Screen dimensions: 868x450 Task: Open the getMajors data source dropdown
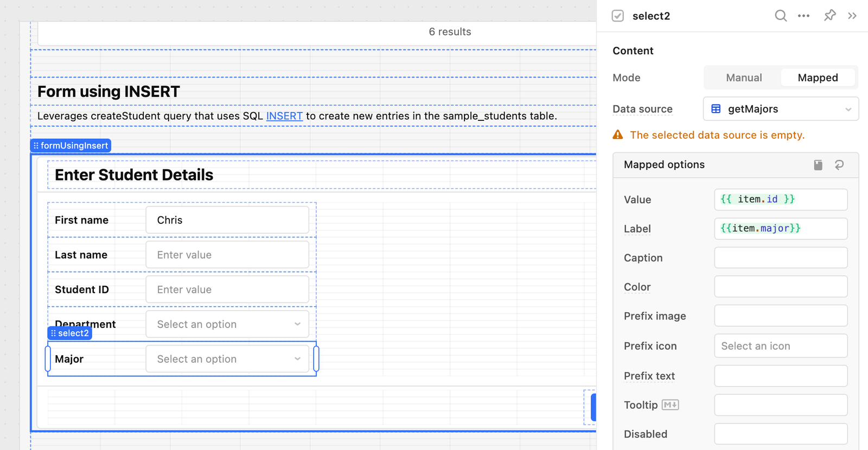781,109
